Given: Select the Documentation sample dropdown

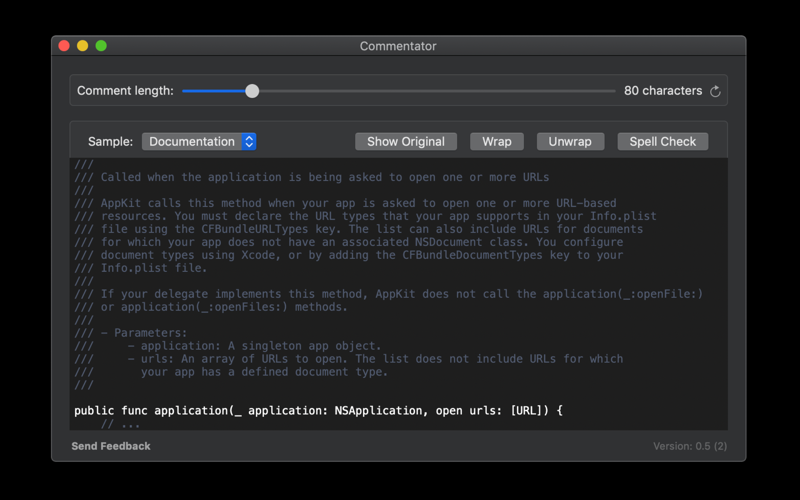Looking at the screenshot, I should 199,141.
